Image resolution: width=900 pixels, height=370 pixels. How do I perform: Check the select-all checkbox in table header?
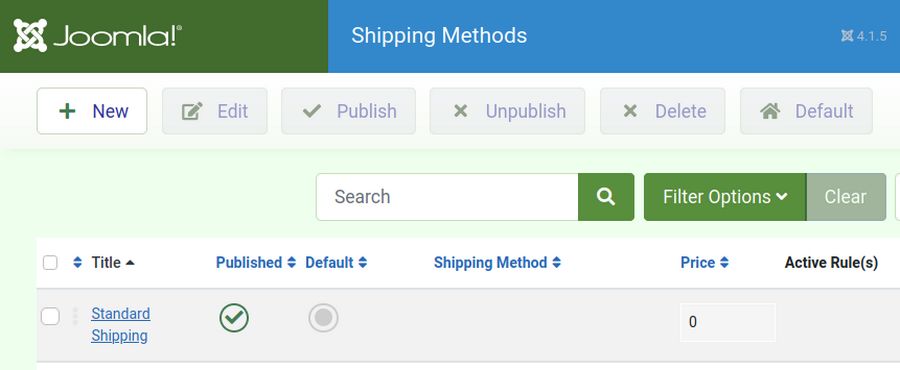[x=51, y=263]
